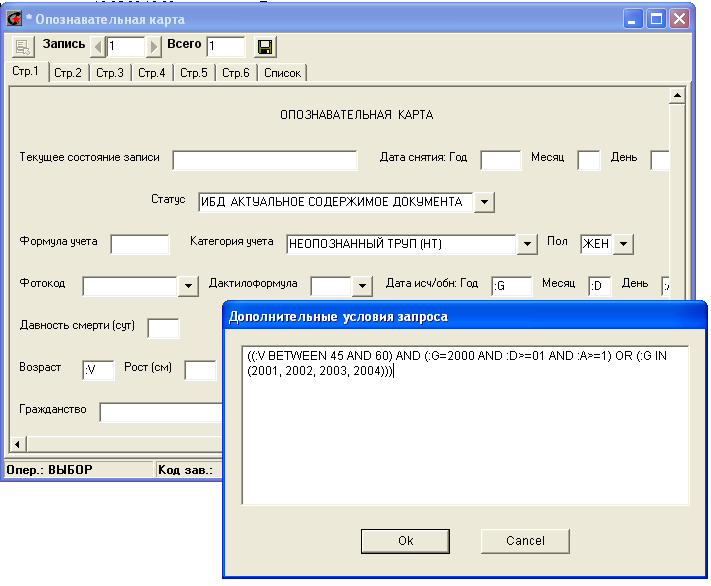Click the vertical scrollbar up arrow
The width and height of the screenshot is (711, 586).
[677, 95]
